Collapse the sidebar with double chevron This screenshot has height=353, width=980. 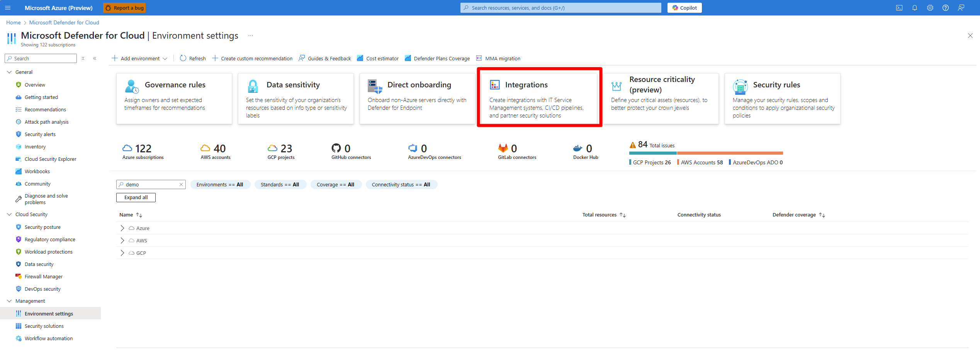(x=95, y=58)
